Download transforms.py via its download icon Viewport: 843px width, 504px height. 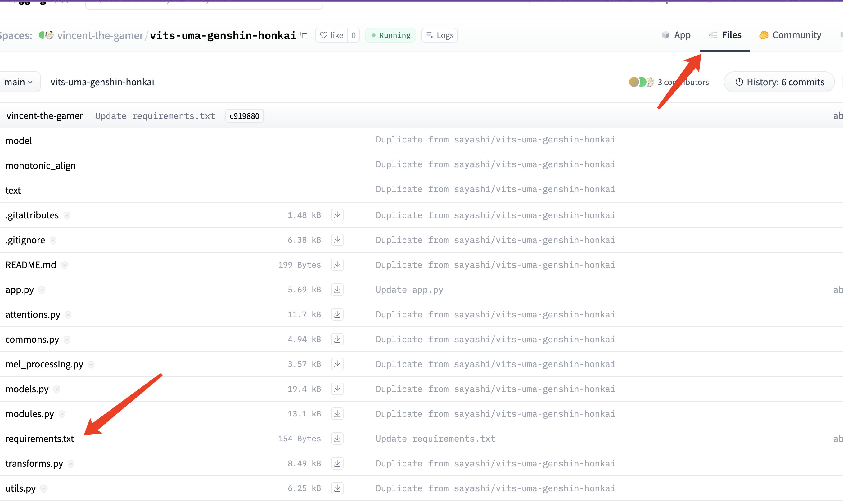point(337,463)
